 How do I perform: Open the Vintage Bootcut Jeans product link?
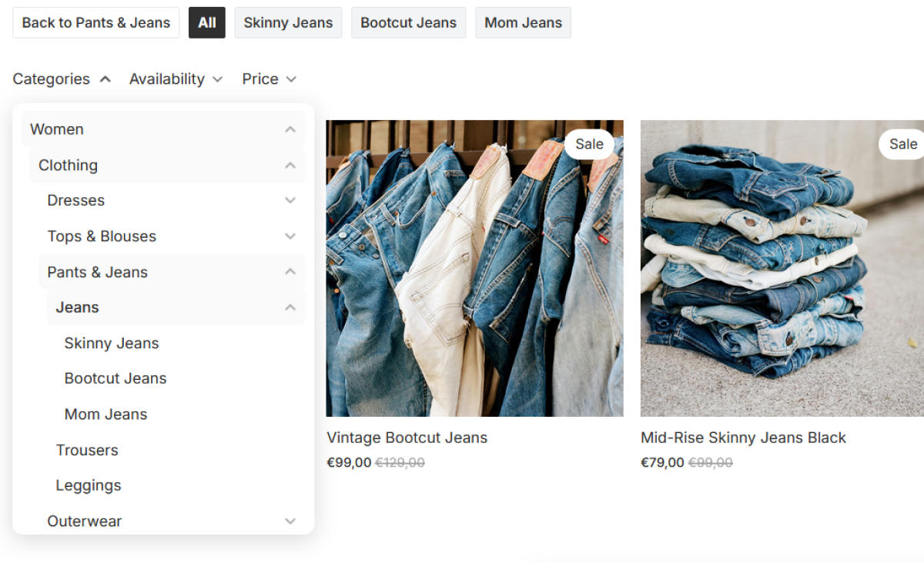point(407,437)
